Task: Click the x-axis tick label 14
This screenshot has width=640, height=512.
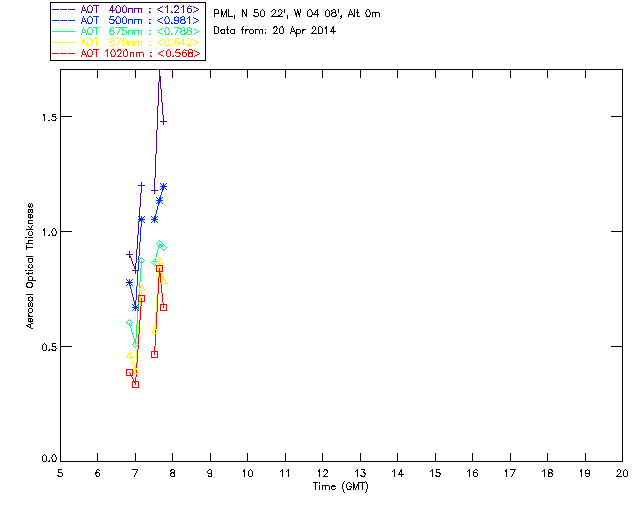Action: 398,473
